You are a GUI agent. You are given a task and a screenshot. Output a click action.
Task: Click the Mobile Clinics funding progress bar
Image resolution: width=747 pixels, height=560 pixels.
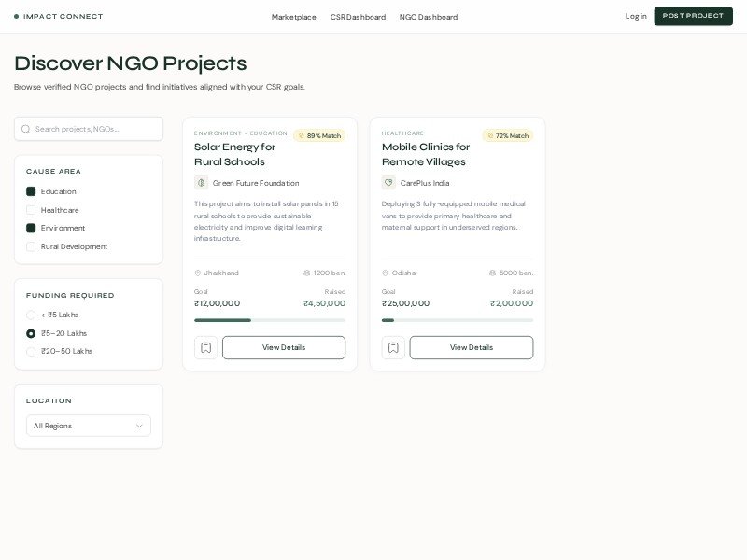click(x=458, y=320)
